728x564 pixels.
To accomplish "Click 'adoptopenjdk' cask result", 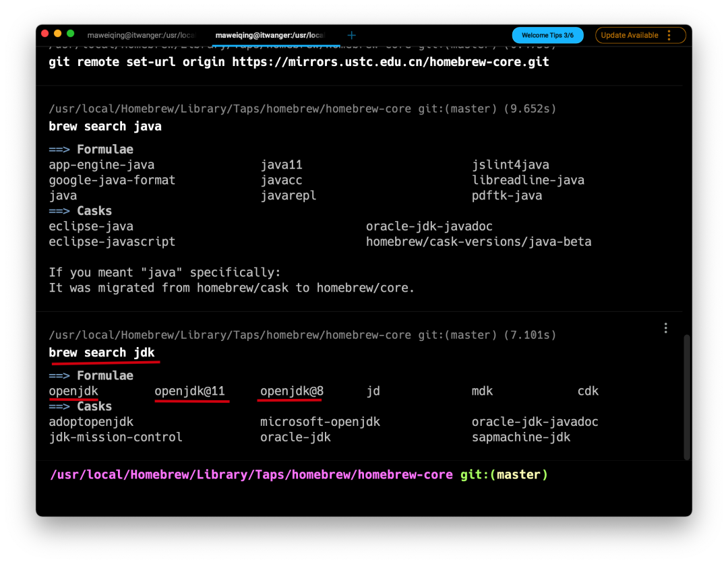I will (91, 422).
